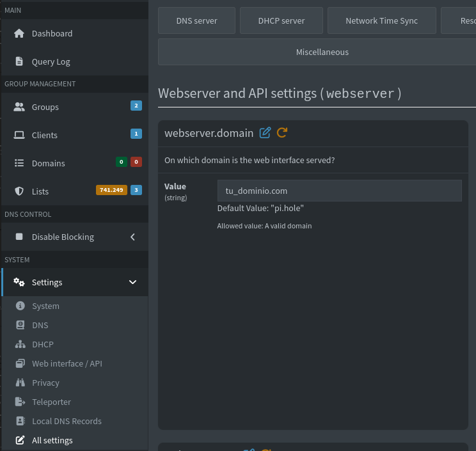The width and height of the screenshot is (476, 451).
Task: Expand the Disable Blocking chevron arrow
Action: [132, 237]
